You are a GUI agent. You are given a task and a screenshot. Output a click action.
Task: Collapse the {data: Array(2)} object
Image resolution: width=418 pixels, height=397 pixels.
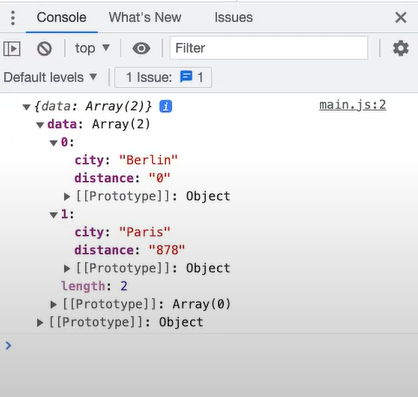tap(26, 107)
